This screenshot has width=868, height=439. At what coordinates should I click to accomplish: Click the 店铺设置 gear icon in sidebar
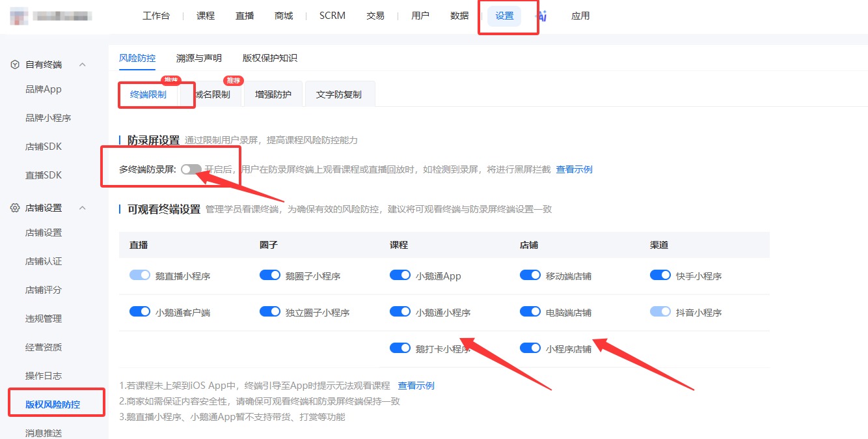(x=15, y=208)
